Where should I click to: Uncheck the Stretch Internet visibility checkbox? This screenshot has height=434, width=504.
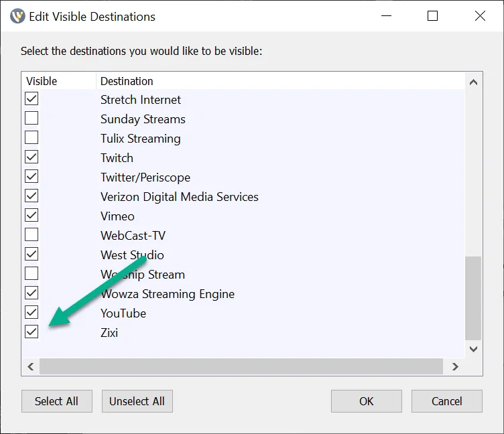point(31,98)
